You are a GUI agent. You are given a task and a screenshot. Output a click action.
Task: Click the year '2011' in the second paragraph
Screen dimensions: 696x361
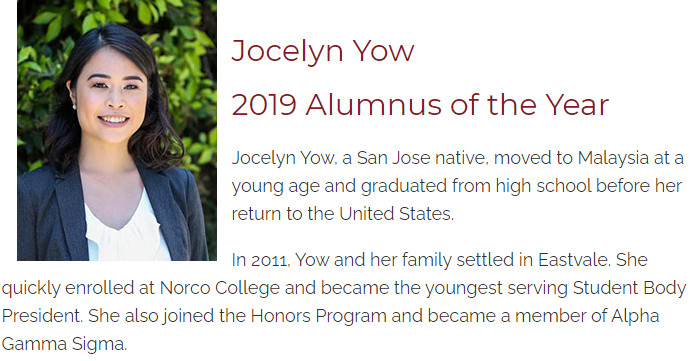pos(269,260)
